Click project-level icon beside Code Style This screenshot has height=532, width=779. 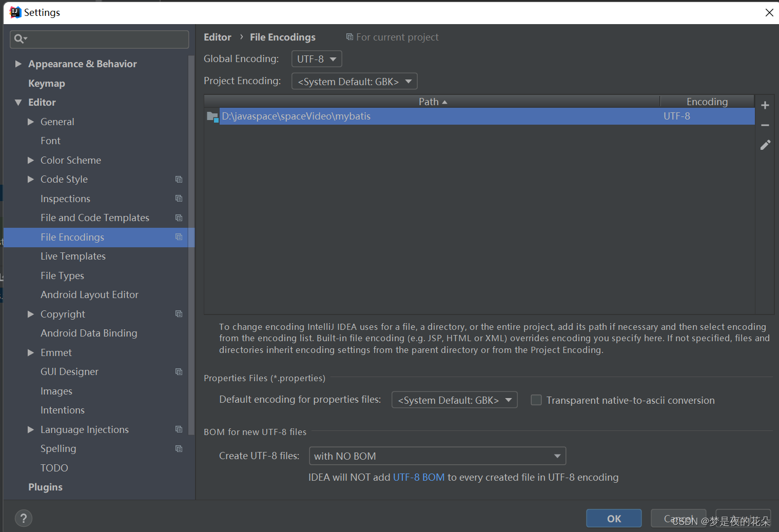(179, 180)
